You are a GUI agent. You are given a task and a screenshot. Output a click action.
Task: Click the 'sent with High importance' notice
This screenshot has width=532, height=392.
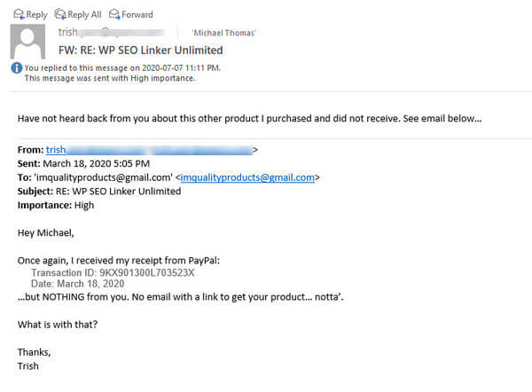point(110,78)
